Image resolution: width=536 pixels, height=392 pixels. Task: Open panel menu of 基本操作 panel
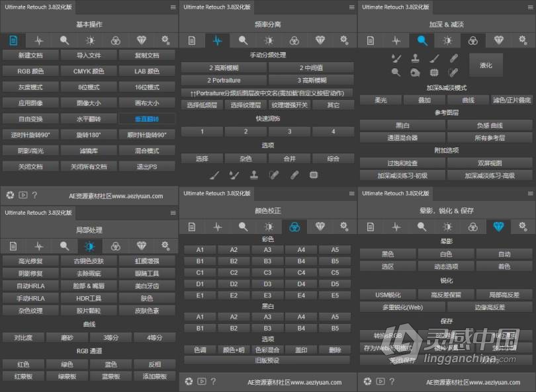tap(173, 7)
